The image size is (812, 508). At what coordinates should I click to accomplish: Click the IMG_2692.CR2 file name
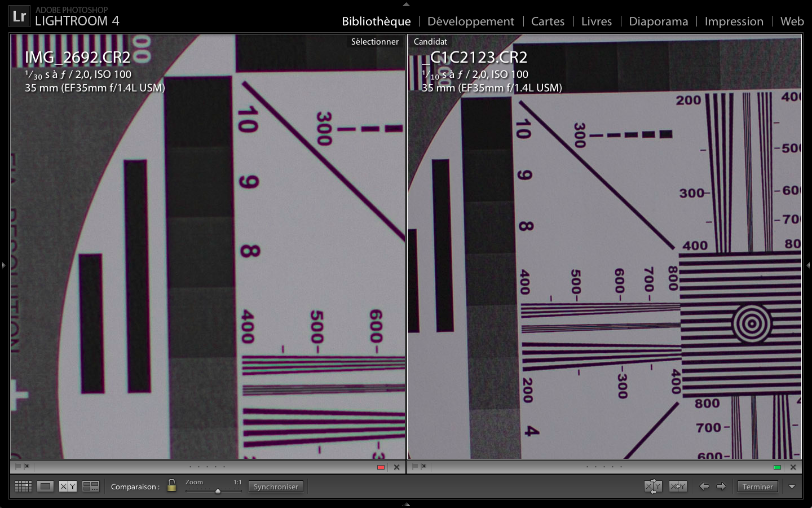click(78, 57)
